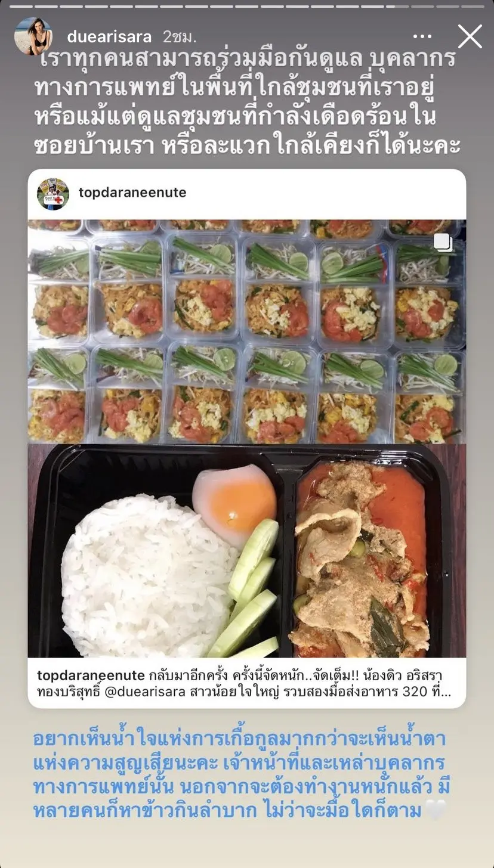Open duearisara's profile picture avatar
The height and width of the screenshot is (868, 494).
tap(33, 36)
